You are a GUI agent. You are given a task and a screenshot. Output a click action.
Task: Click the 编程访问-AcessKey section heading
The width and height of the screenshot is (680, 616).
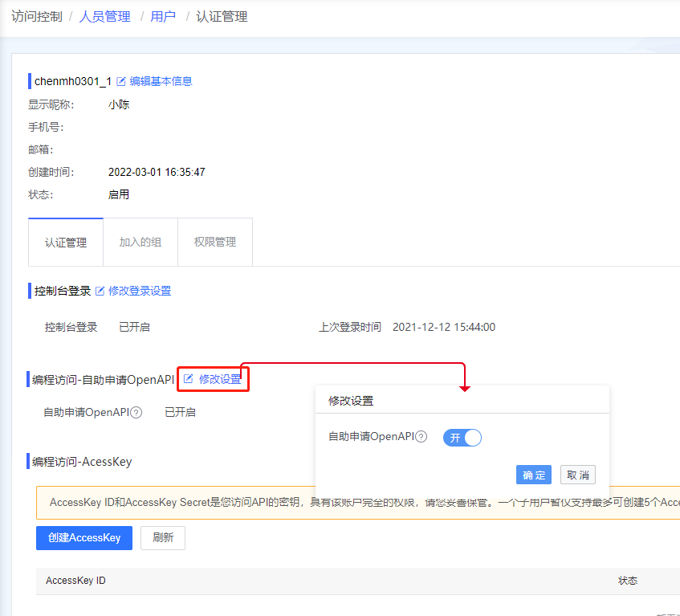[82, 462]
